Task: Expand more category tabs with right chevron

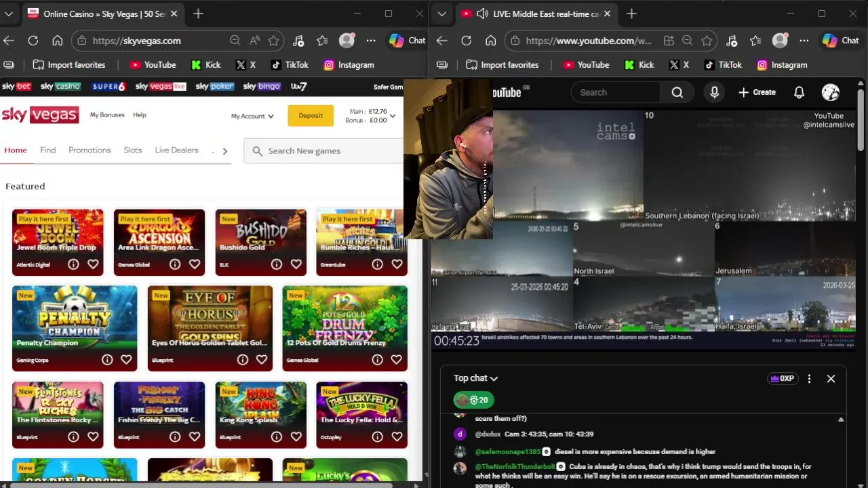Action: [225, 151]
